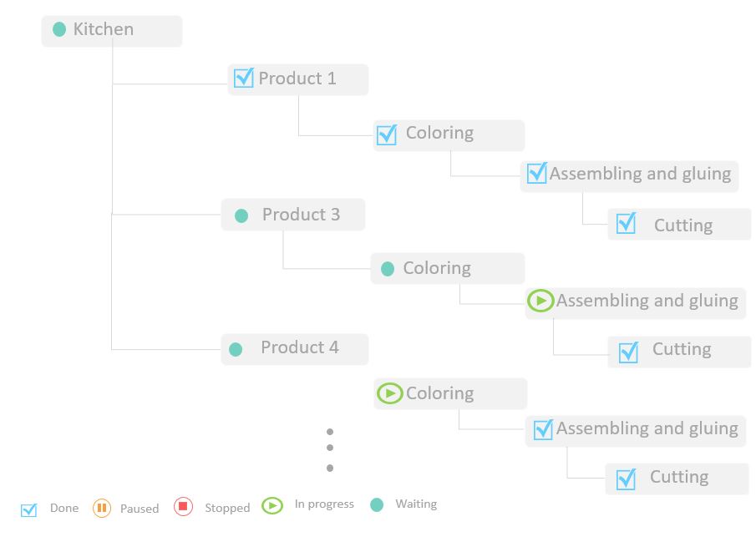Select the Kitchen root node
This screenshot has height=542, width=756.
coord(112,32)
